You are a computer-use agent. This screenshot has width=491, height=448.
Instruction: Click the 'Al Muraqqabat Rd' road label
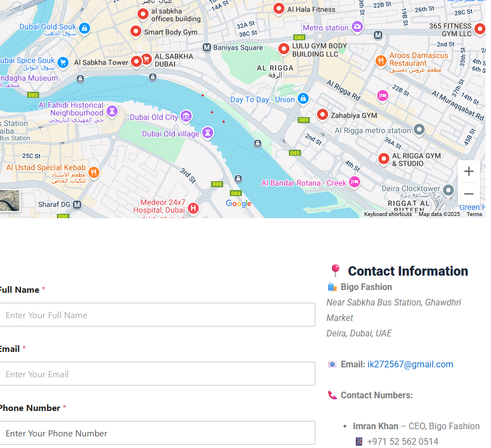[x=458, y=106]
